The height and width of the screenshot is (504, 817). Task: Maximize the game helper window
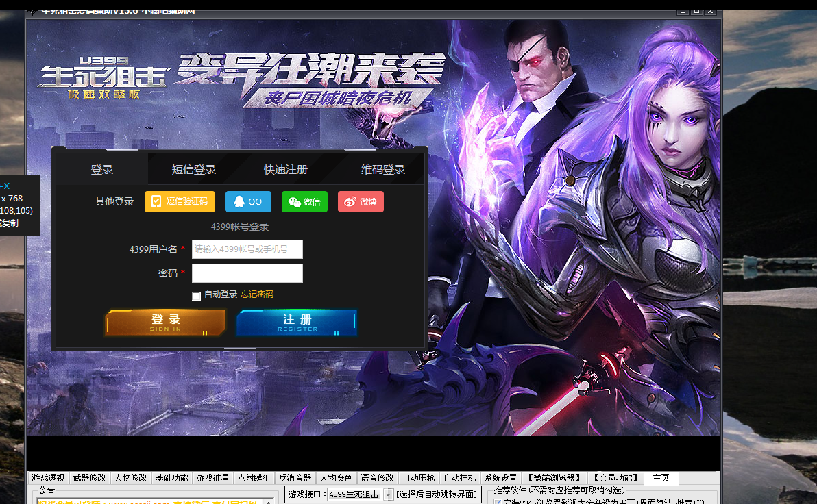click(x=696, y=12)
